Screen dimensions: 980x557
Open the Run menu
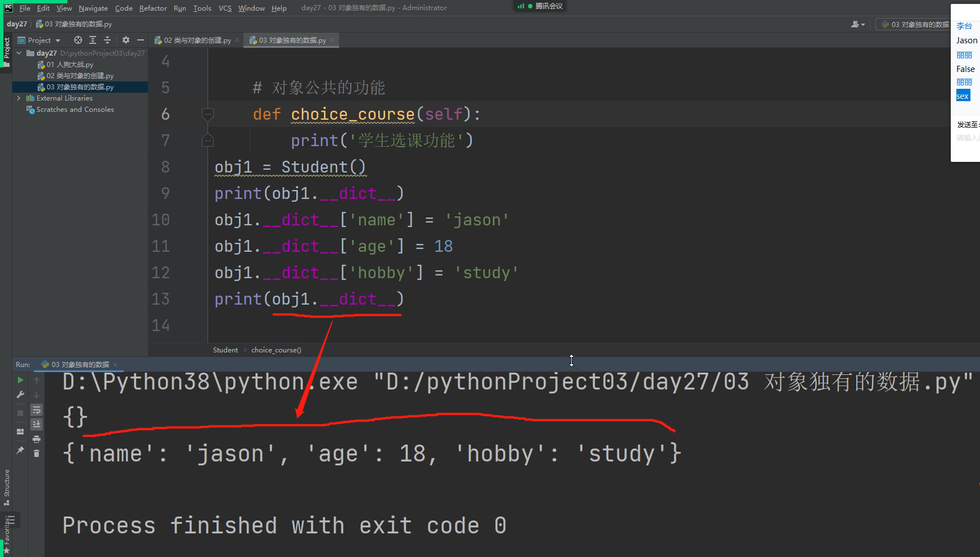(x=180, y=8)
